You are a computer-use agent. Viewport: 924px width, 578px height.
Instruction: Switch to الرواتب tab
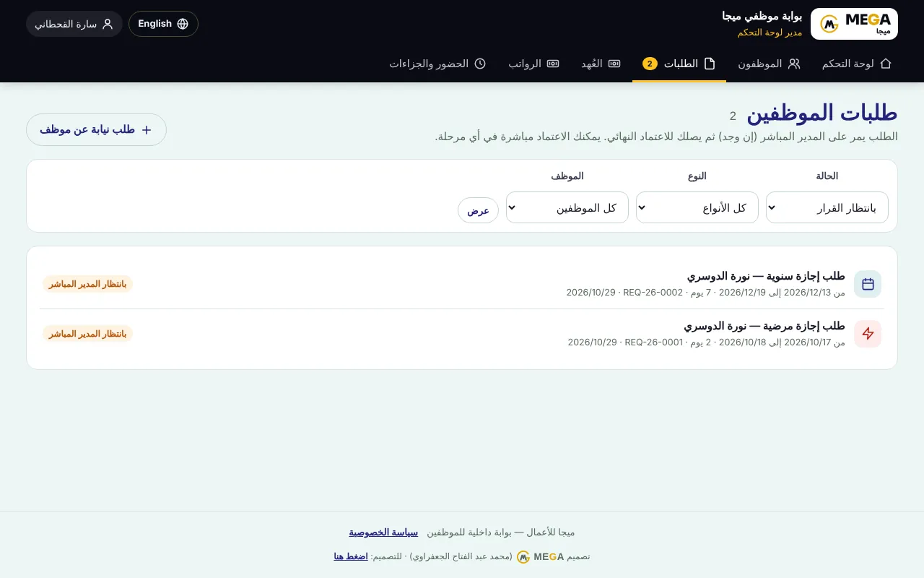(534, 64)
